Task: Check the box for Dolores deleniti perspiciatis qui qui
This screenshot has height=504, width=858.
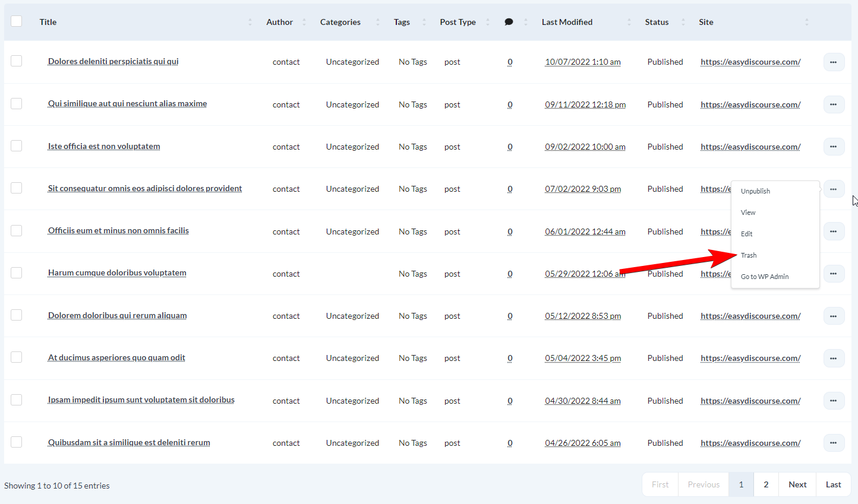Action: point(17,61)
